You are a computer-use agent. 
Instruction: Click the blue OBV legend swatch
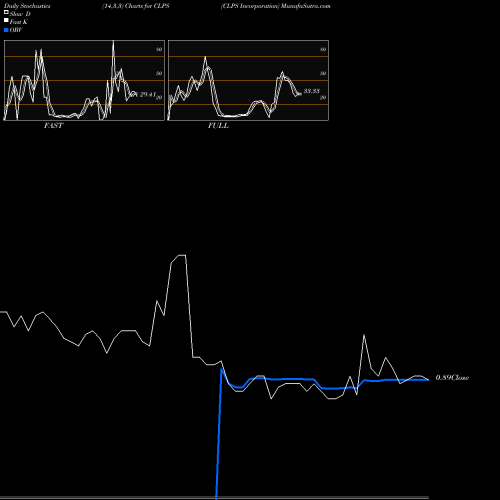tap(6, 30)
